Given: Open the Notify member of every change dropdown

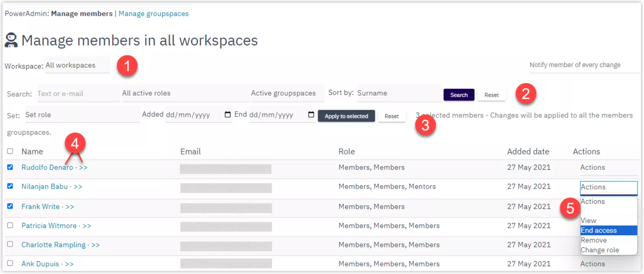Looking at the screenshot, I should tap(584, 65).
